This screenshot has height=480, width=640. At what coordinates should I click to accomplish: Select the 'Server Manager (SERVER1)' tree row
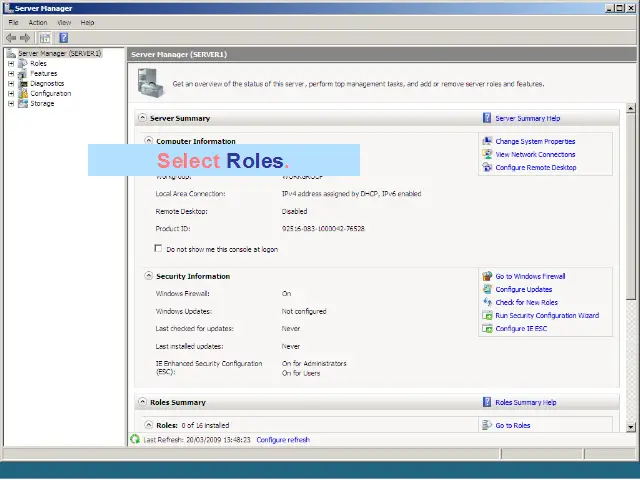pos(60,53)
